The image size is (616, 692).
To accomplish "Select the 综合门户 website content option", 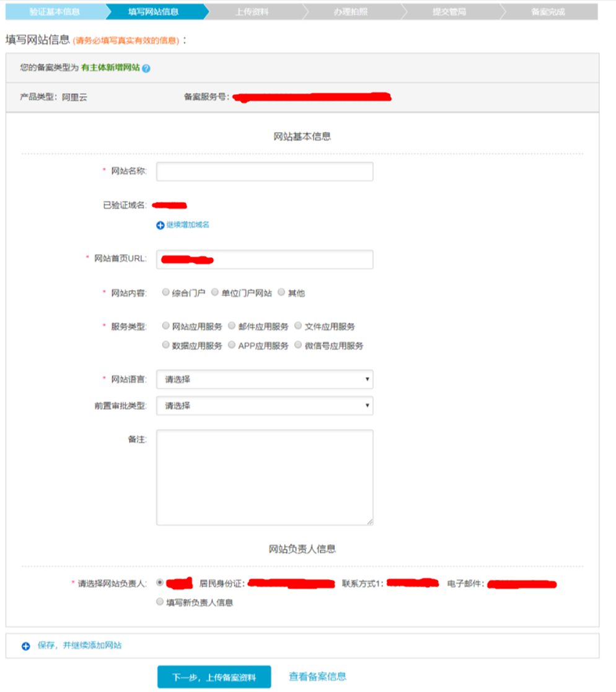I will pos(166,292).
